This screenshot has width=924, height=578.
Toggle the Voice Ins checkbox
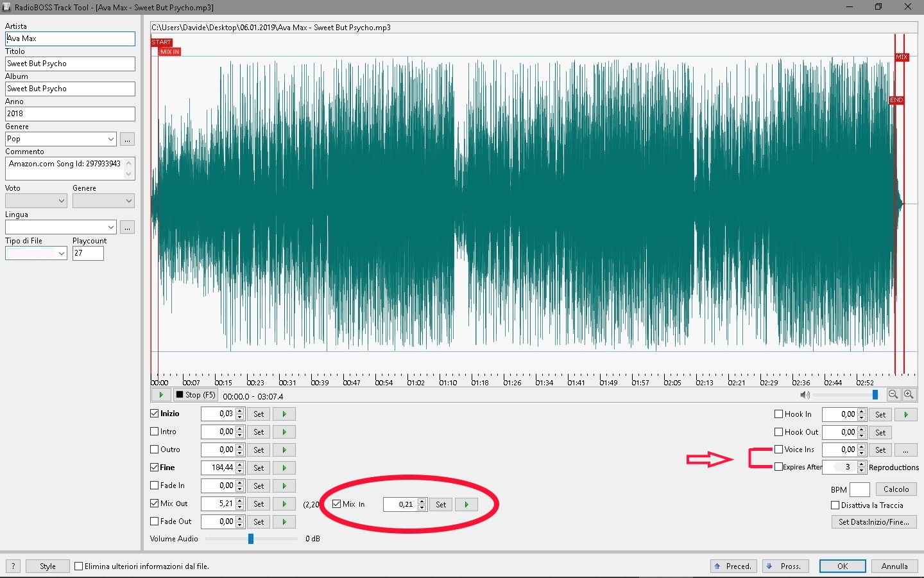point(779,450)
